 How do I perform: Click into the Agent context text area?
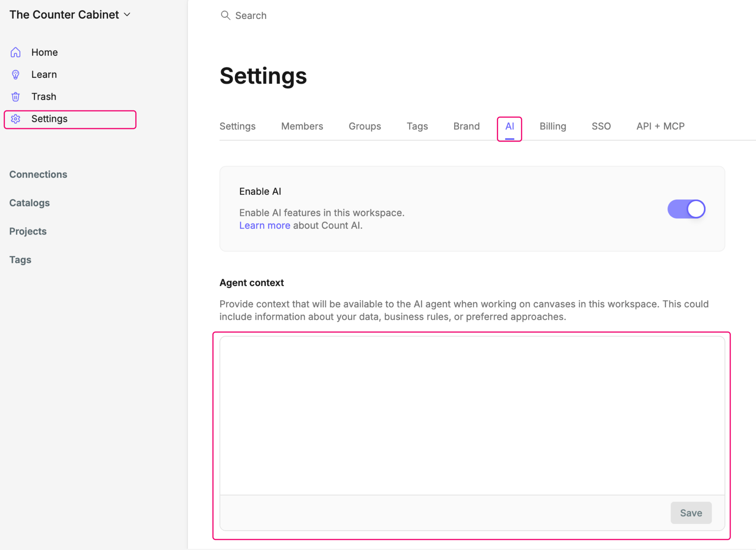[x=472, y=415]
